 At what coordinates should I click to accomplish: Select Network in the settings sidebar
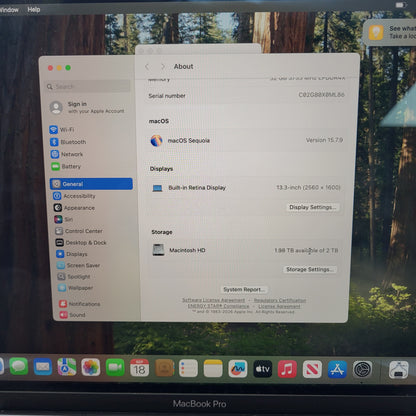67,154
